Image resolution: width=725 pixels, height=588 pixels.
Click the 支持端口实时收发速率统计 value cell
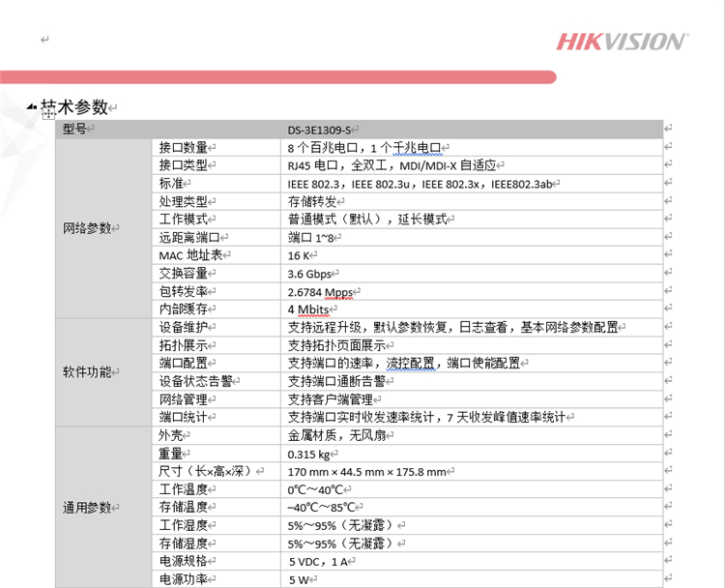coord(472,417)
